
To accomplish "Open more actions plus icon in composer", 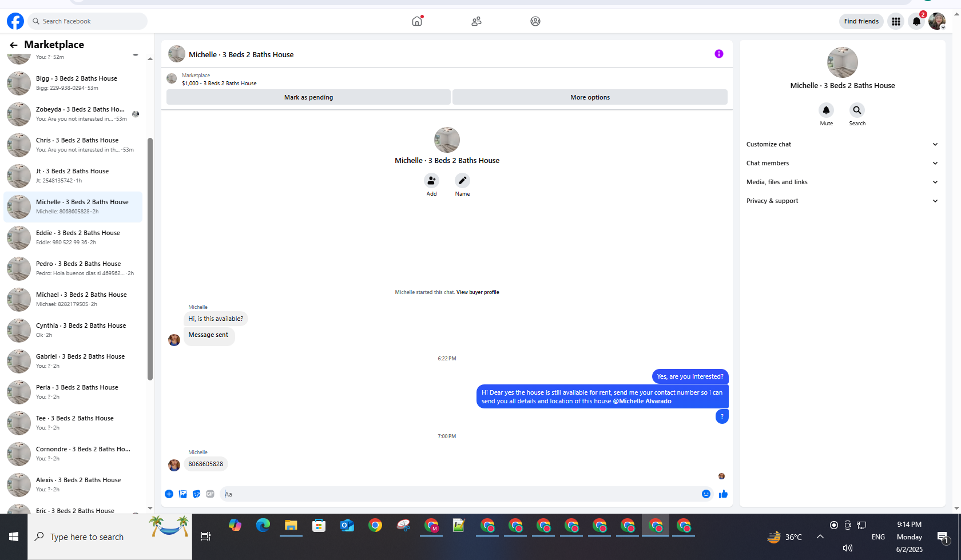I will [x=169, y=494].
